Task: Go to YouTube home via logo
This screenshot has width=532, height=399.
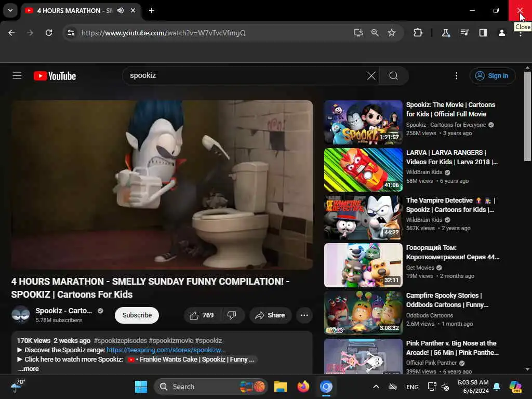Action: click(55, 76)
